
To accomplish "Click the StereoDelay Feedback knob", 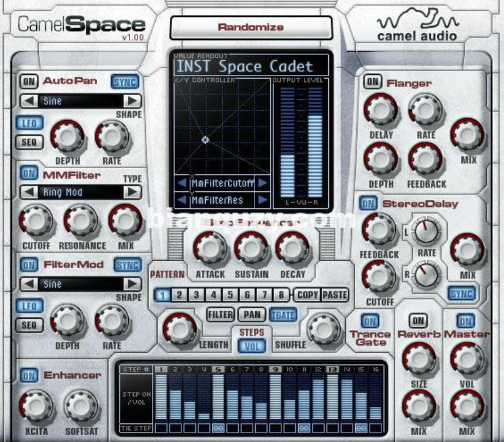I will coord(378,229).
